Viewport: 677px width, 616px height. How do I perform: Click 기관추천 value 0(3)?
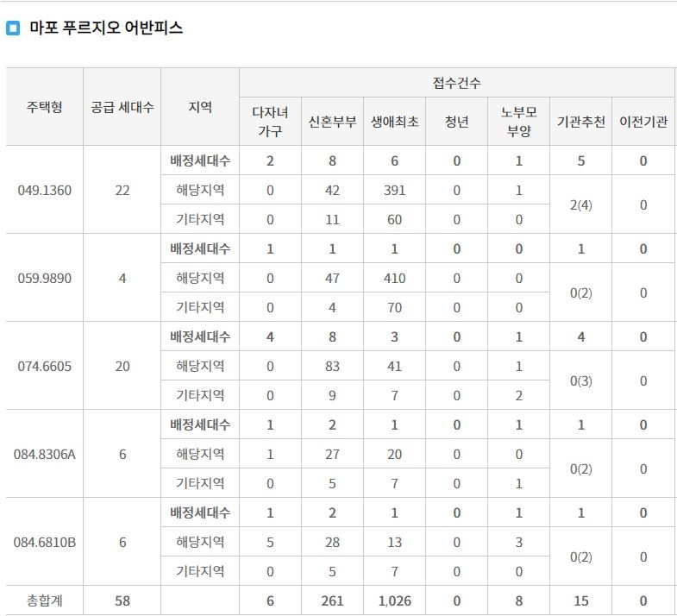coord(580,381)
